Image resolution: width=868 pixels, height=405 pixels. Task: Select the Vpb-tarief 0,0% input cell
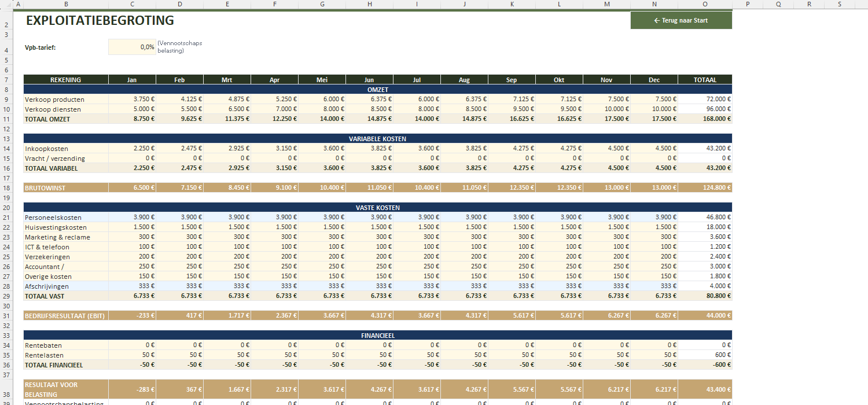coord(132,47)
